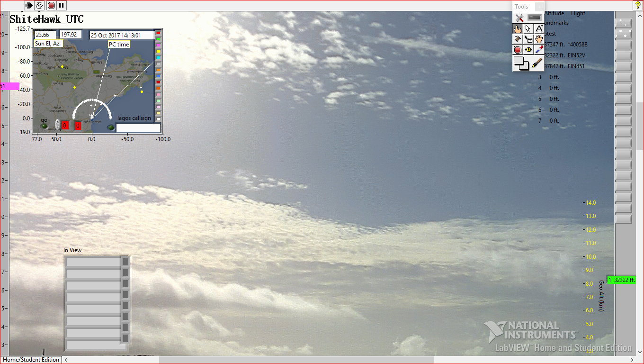Toggle Automatic Tool Selection in Tools palette
This screenshot has height=364, width=644.
point(535,18)
